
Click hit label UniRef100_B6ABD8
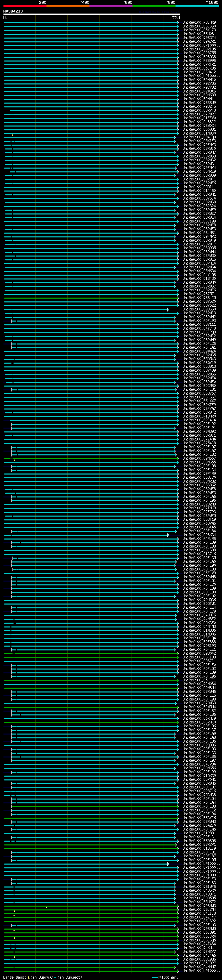[x=199, y=840]
